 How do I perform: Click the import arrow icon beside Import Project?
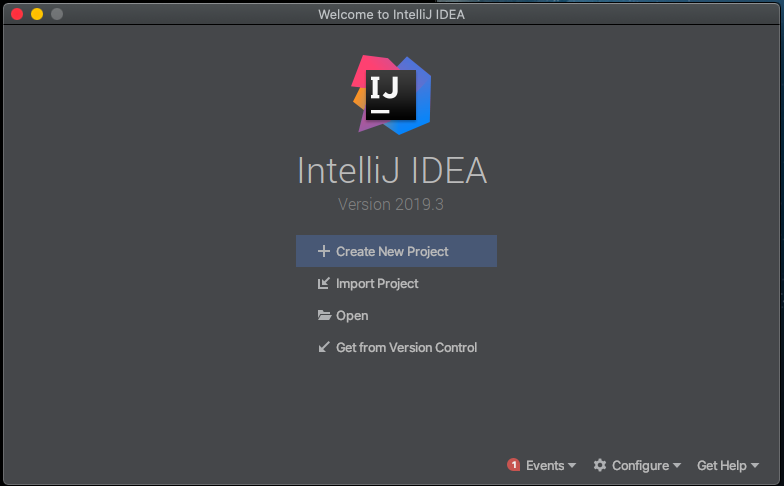coord(324,284)
